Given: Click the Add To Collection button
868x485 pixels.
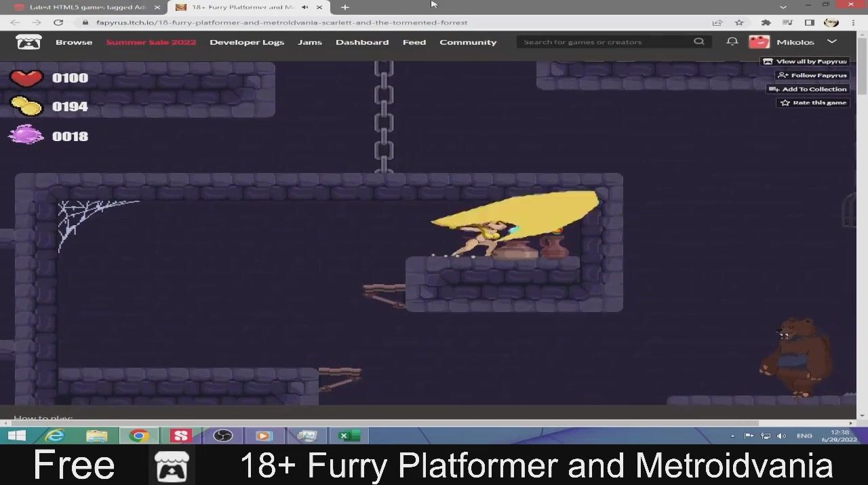Looking at the screenshot, I should point(808,89).
